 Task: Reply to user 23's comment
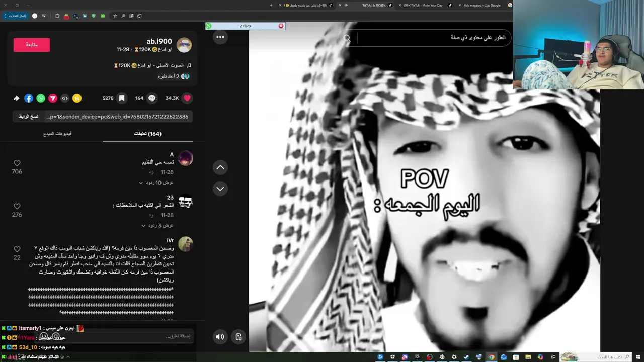151,215
